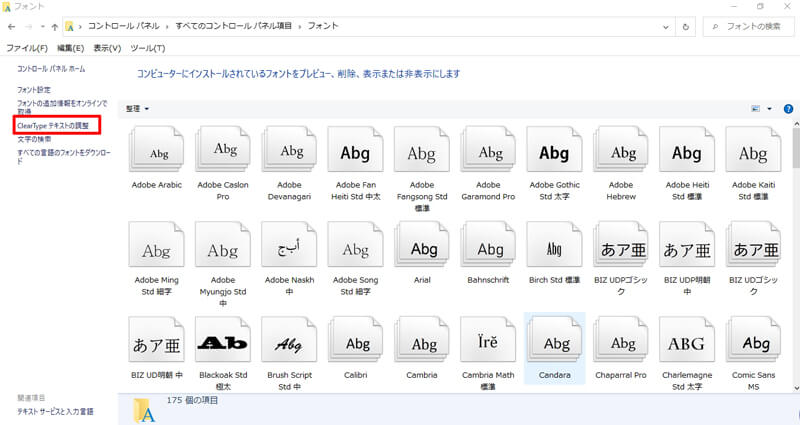Click フォントの追加情報をオンラインで取得 link
The height and width of the screenshot is (425, 800).
click(62, 107)
